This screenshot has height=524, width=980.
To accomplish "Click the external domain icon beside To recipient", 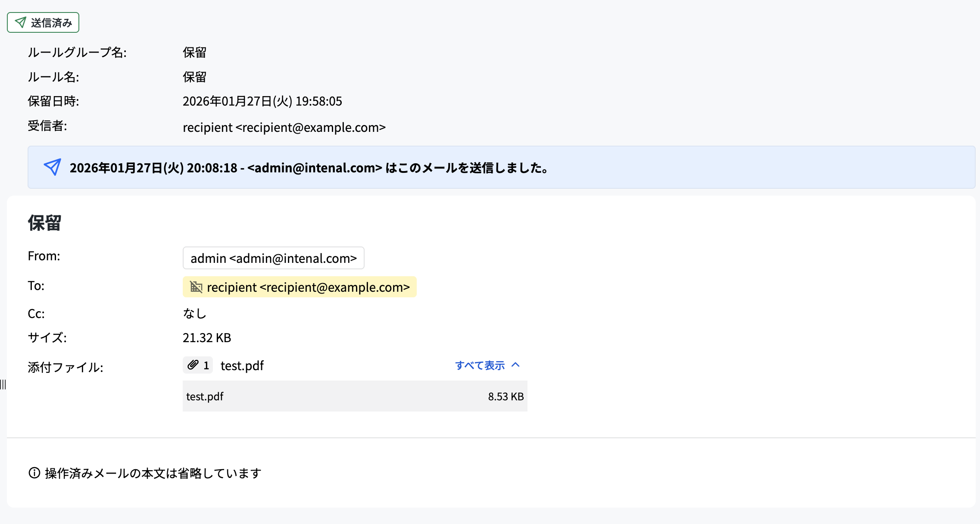I will coord(196,287).
